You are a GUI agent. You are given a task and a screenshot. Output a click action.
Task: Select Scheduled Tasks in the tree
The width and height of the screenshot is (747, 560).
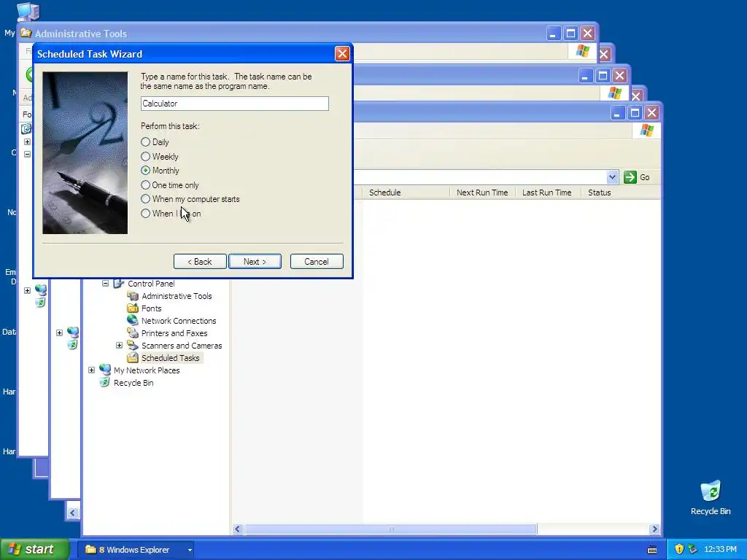171,357
